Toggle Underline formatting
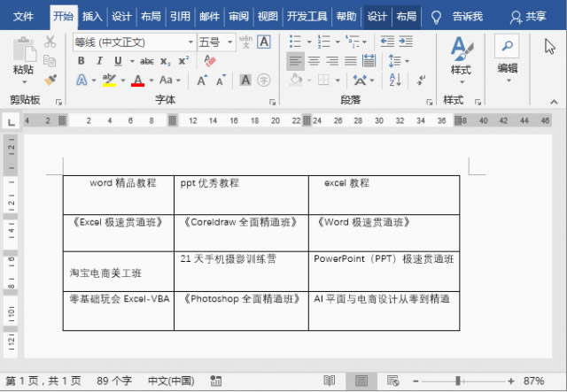The height and width of the screenshot is (392, 567). [118, 61]
